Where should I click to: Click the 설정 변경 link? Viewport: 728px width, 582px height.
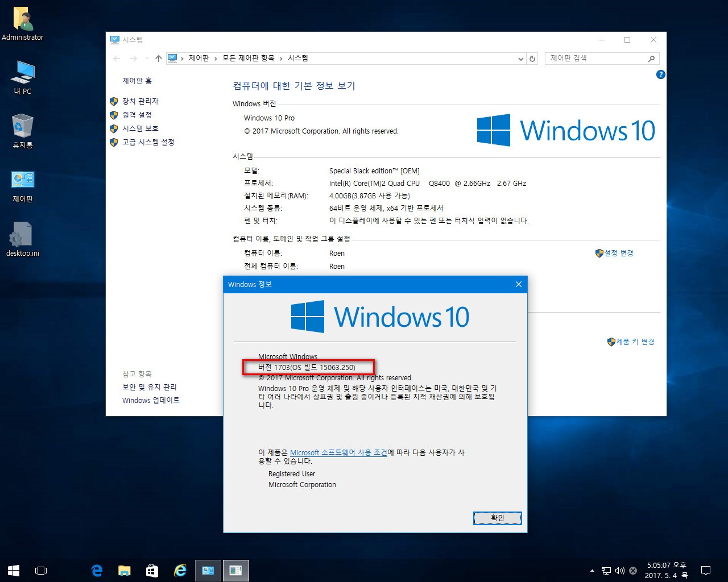pos(619,253)
